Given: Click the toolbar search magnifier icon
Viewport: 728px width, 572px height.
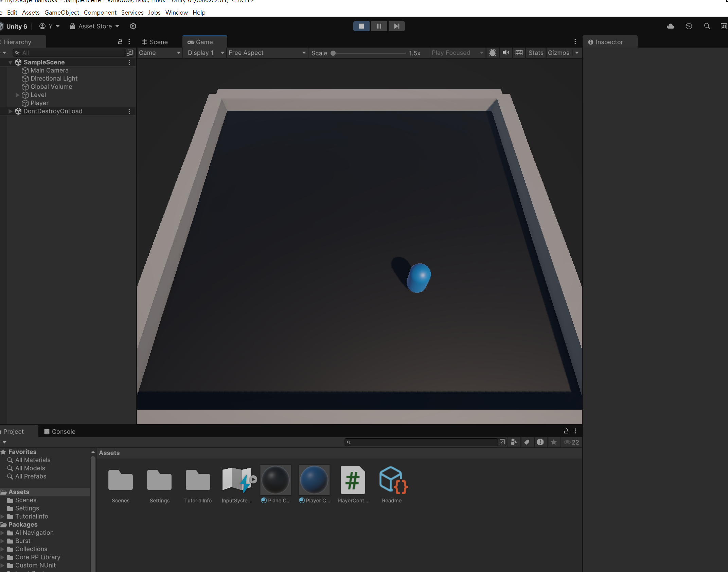Looking at the screenshot, I should (x=707, y=26).
